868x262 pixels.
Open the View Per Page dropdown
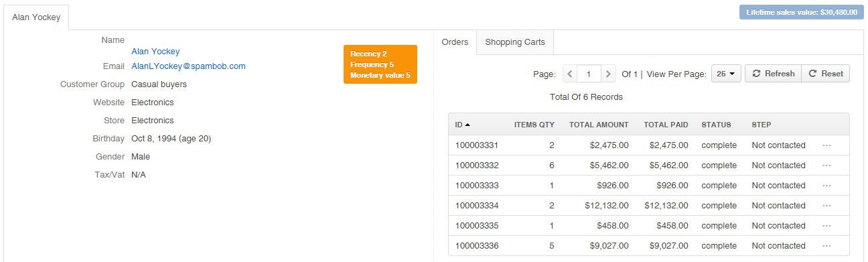[x=726, y=74]
